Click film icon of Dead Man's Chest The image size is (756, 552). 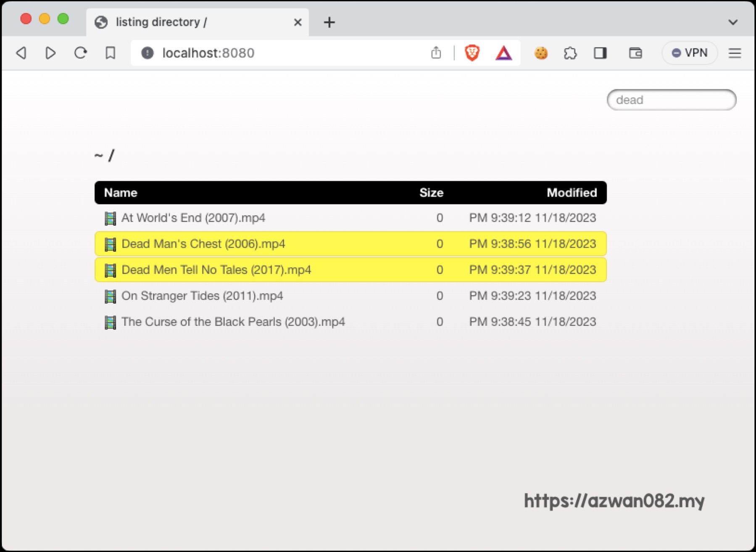(x=110, y=244)
